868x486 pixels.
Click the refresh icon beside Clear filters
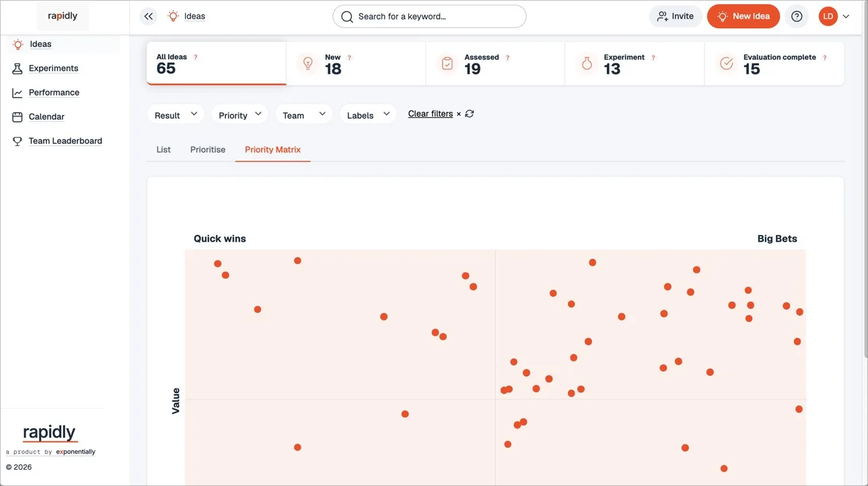tap(470, 114)
